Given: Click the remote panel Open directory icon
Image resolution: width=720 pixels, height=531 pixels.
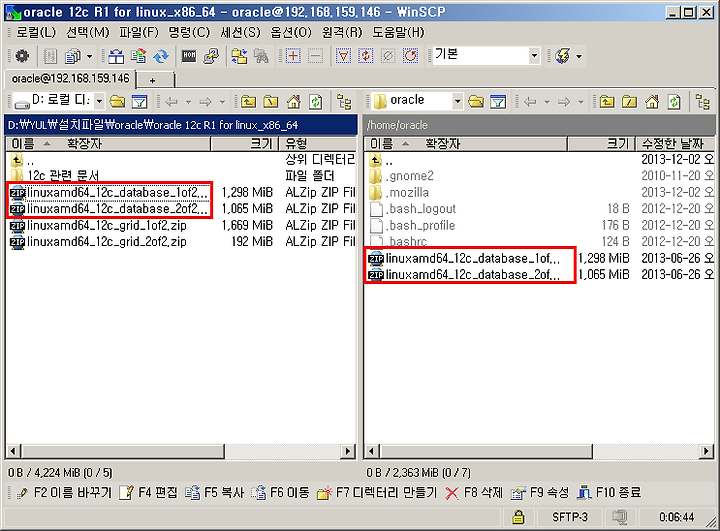Looking at the screenshot, I should pyautogui.click(x=476, y=101).
